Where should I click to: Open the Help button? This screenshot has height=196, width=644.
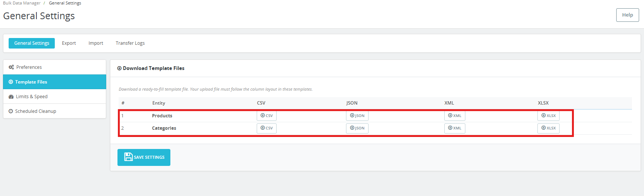tap(627, 15)
